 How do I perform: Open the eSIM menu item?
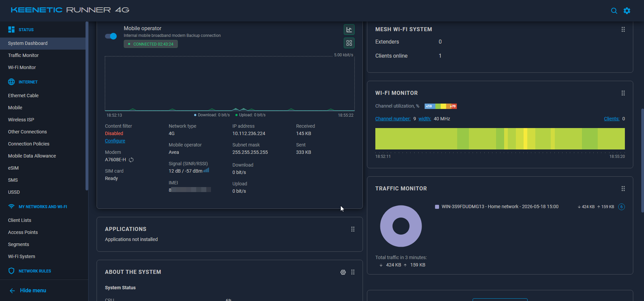coord(13,168)
